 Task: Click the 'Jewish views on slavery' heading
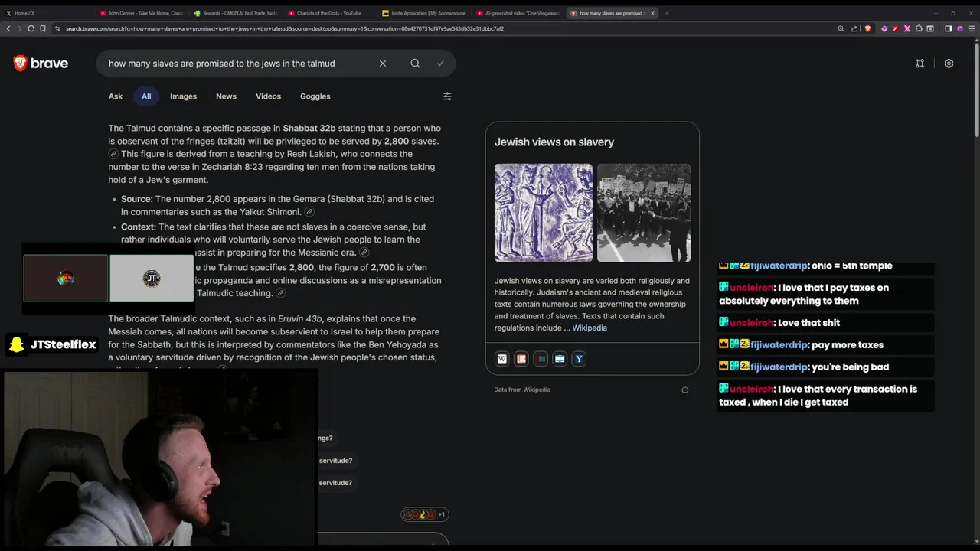pos(554,142)
